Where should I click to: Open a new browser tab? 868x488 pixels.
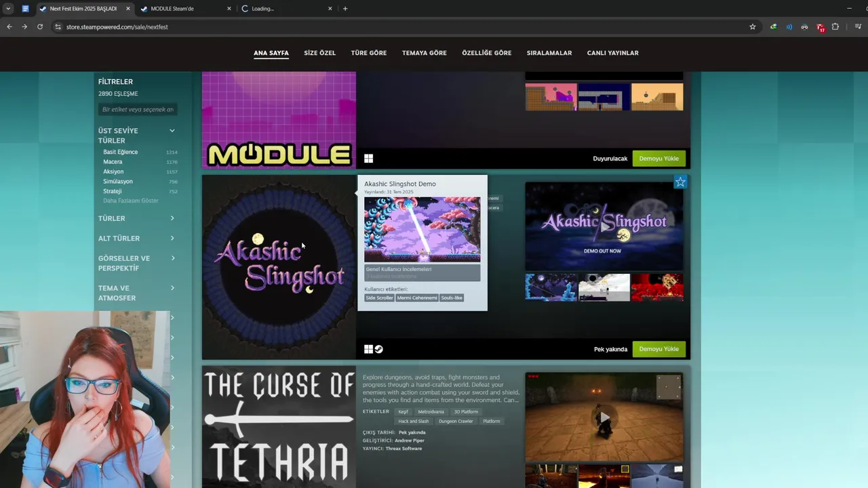(345, 9)
